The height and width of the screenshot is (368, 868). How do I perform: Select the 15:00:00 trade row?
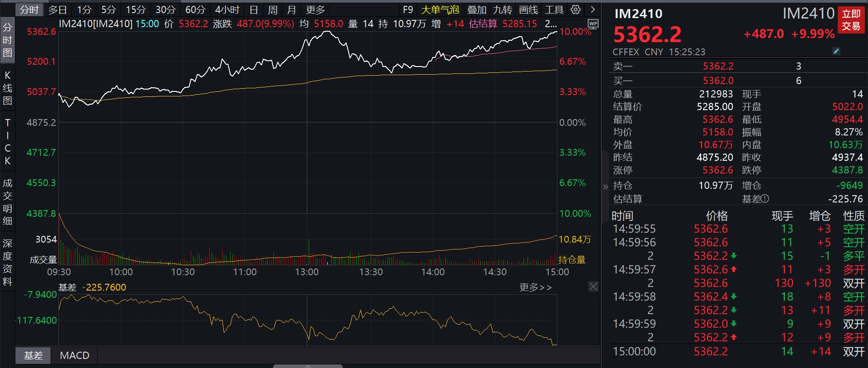click(738, 351)
